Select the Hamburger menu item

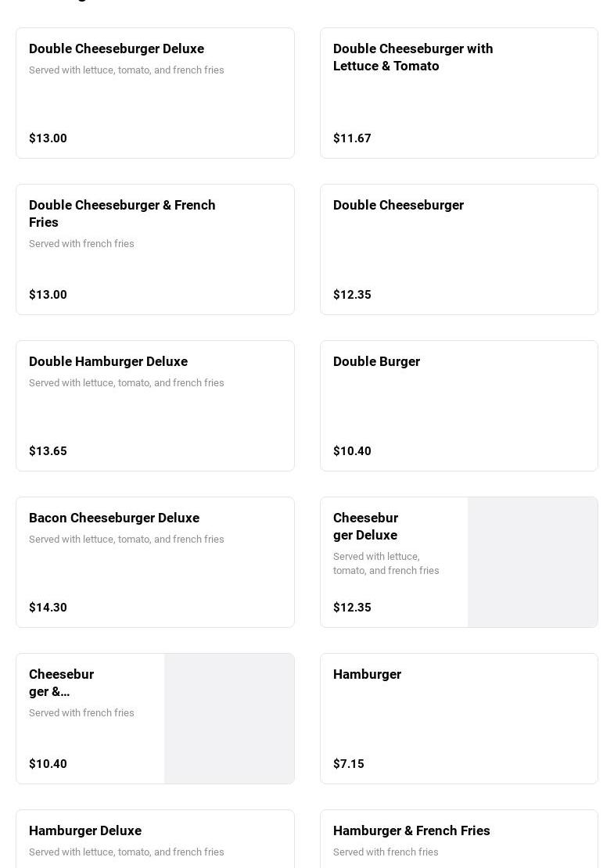click(367, 674)
